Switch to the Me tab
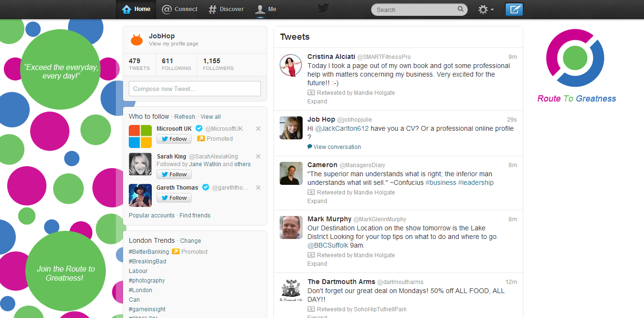The height and width of the screenshot is (318, 644). pyautogui.click(x=266, y=9)
